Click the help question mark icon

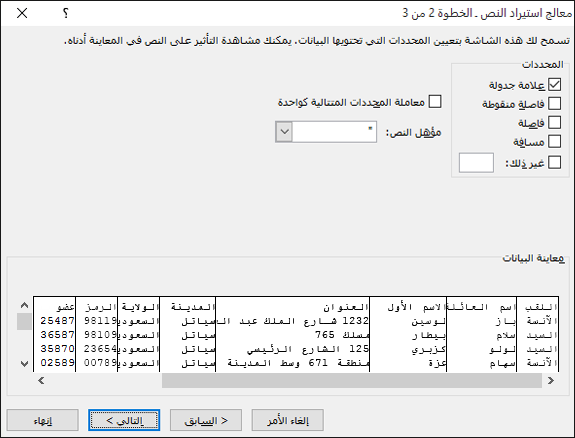click(x=66, y=14)
